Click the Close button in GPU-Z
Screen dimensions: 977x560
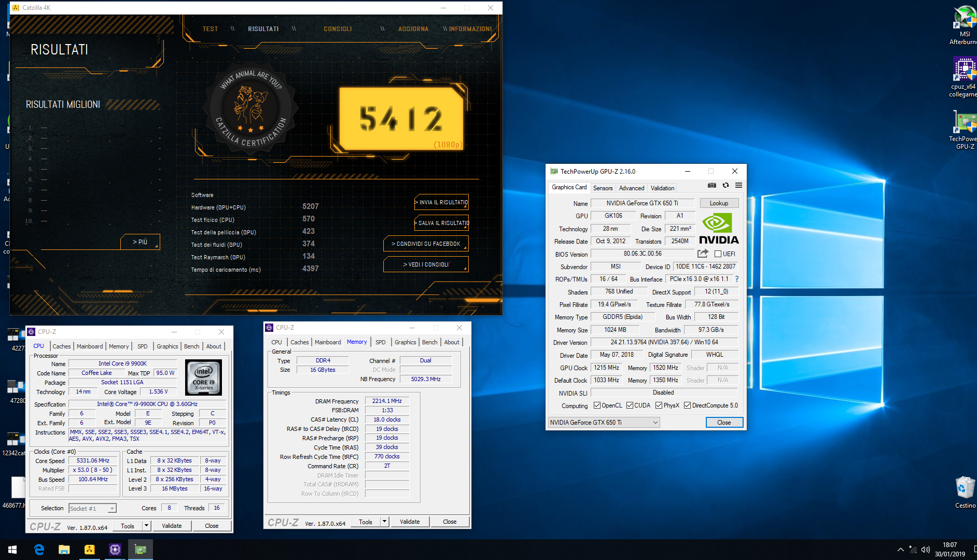tap(724, 423)
